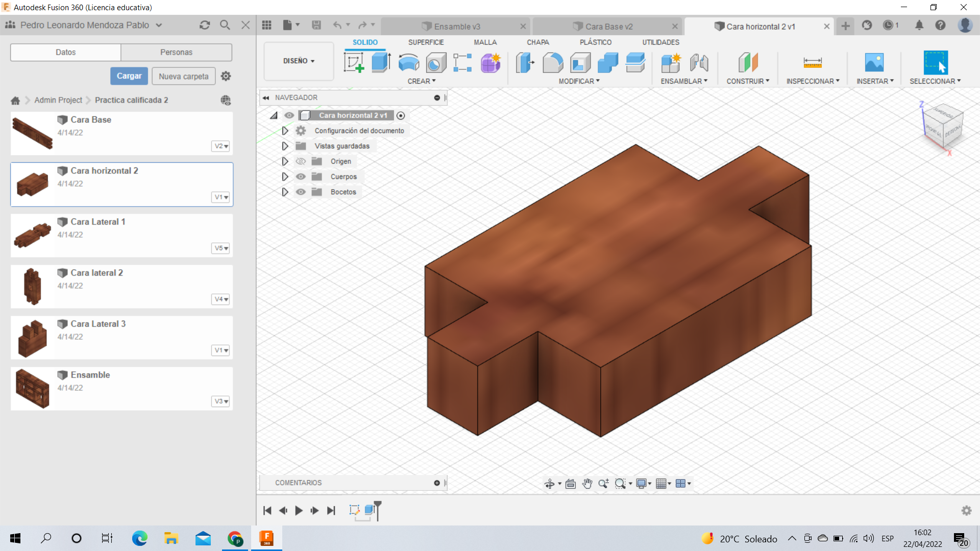Screen dimensions: 980x551
Task: Click the Revolve tool icon
Action: coord(408,63)
